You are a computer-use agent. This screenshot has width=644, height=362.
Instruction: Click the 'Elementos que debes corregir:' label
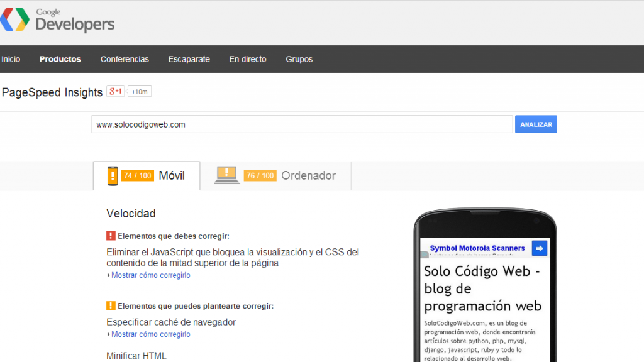tap(174, 236)
